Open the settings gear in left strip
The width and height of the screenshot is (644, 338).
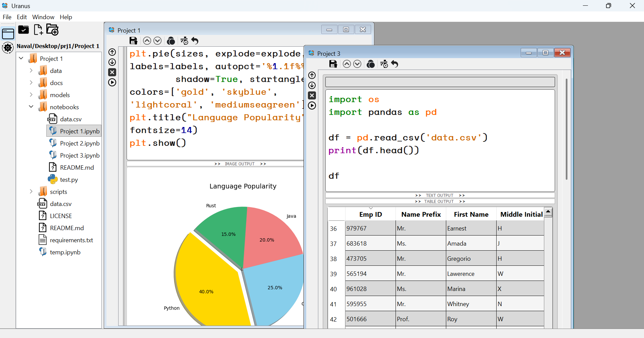pos(8,48)
